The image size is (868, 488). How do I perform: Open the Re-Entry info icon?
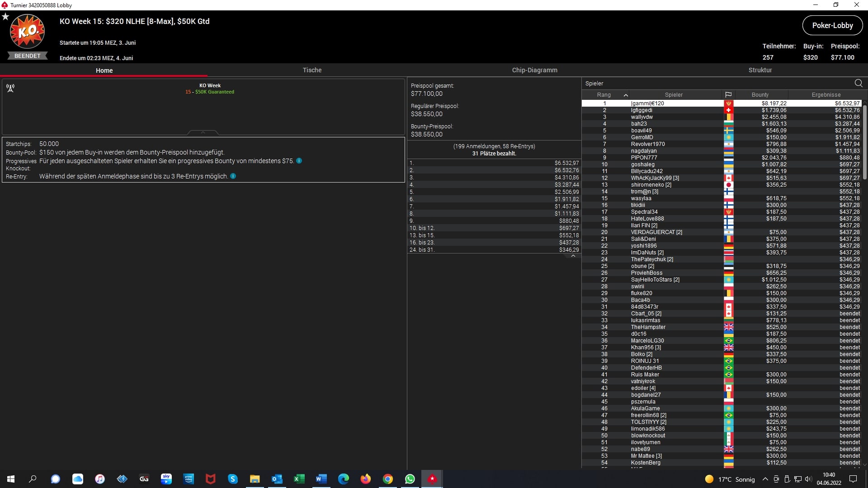point(233,176)
